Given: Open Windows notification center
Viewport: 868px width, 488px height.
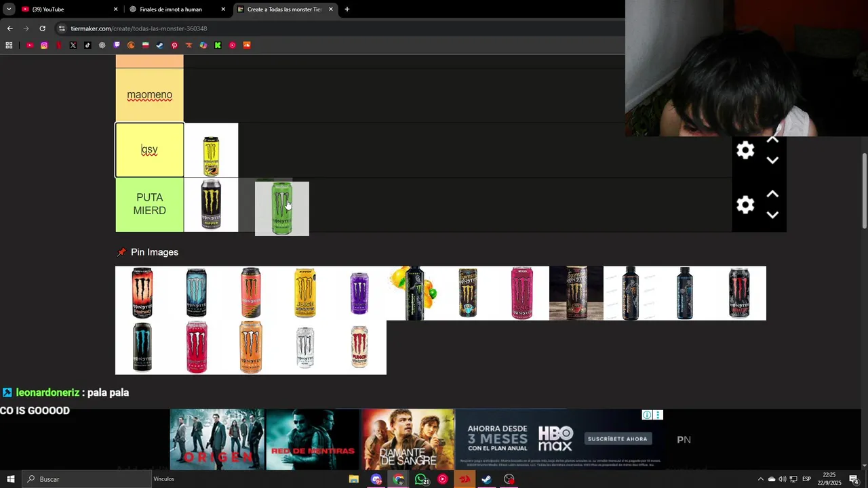Looking at the screenshot, I should click(x=854, y=479).
